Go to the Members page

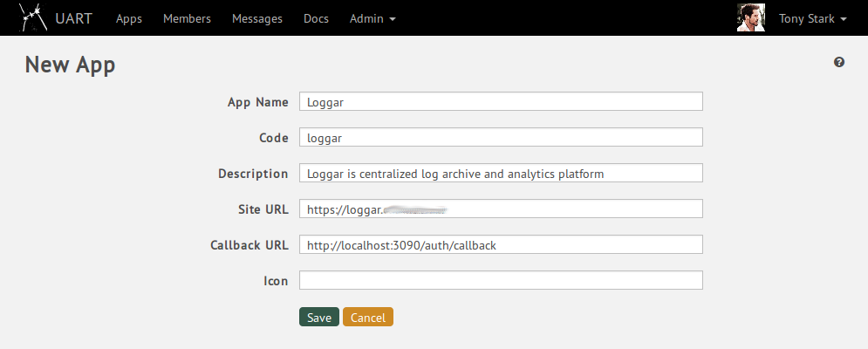pyautogui.click(x=187, y=18)
